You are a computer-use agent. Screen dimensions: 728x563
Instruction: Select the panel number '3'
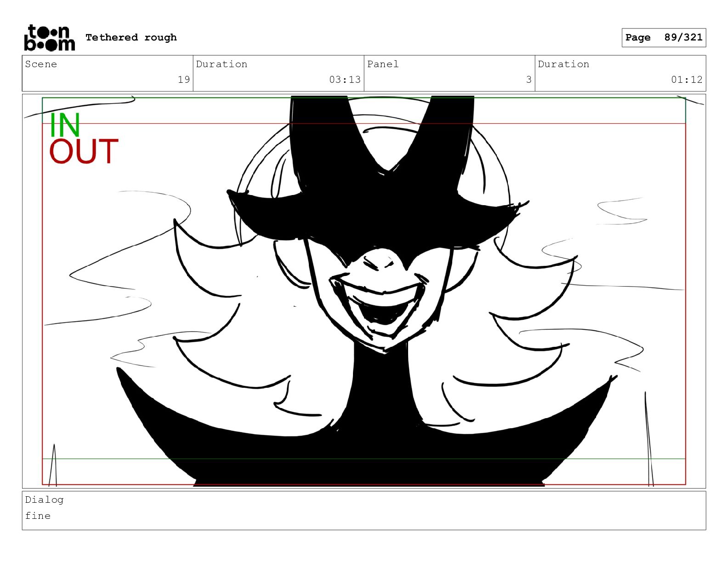click(529, 80)
